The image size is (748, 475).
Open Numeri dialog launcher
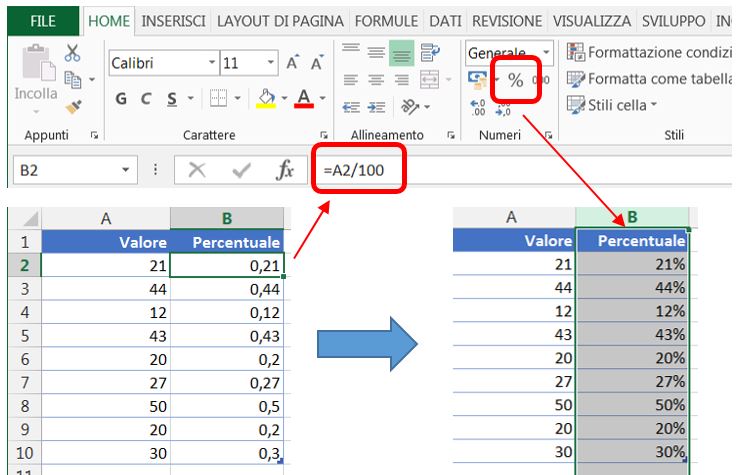tap(549, 135)
